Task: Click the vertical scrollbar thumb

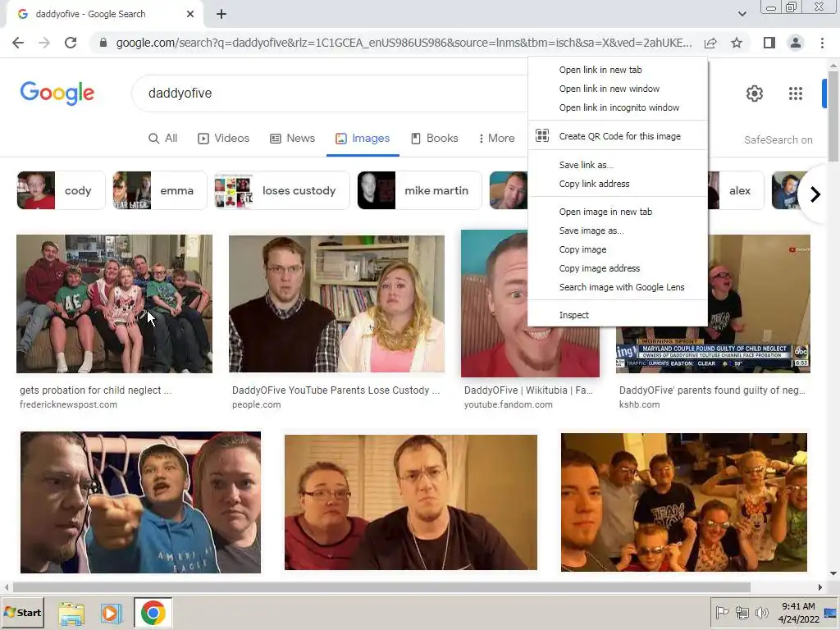Action: 833,116
